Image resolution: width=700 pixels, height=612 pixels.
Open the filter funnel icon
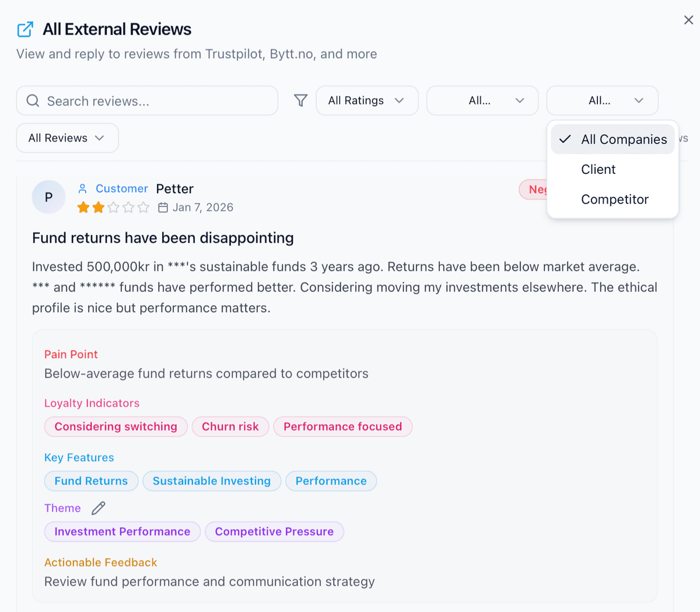[300, 100]
